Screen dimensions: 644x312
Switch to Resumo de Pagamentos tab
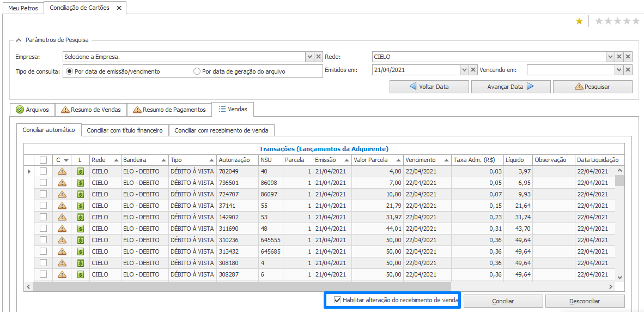tap(169, 110)
